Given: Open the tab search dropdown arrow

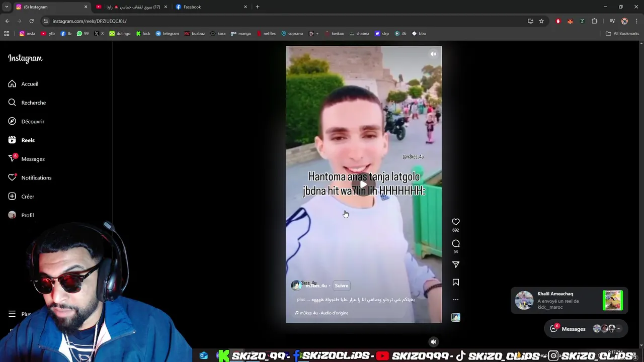Looking at the screenshot, I should pyautogui.click(x=7, y=7).
